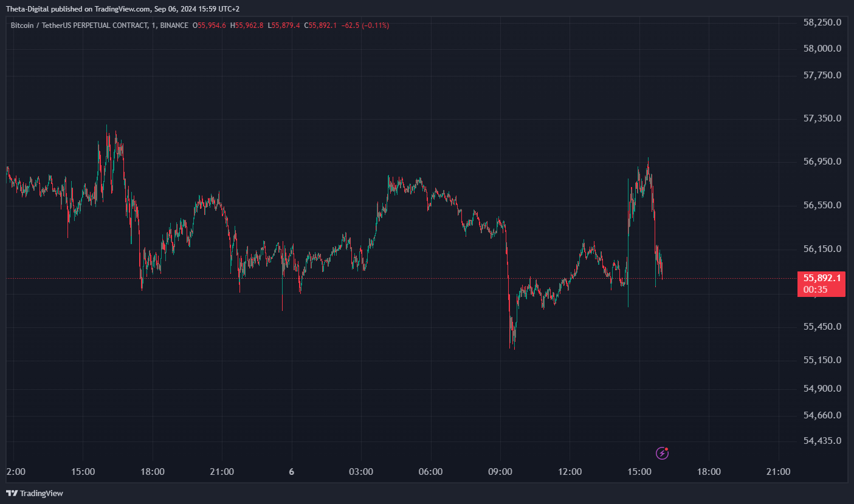The height and width of the screenshot is (504, 854).
Task: Click the open value O55,954.6
Action: tap(209, 26)
